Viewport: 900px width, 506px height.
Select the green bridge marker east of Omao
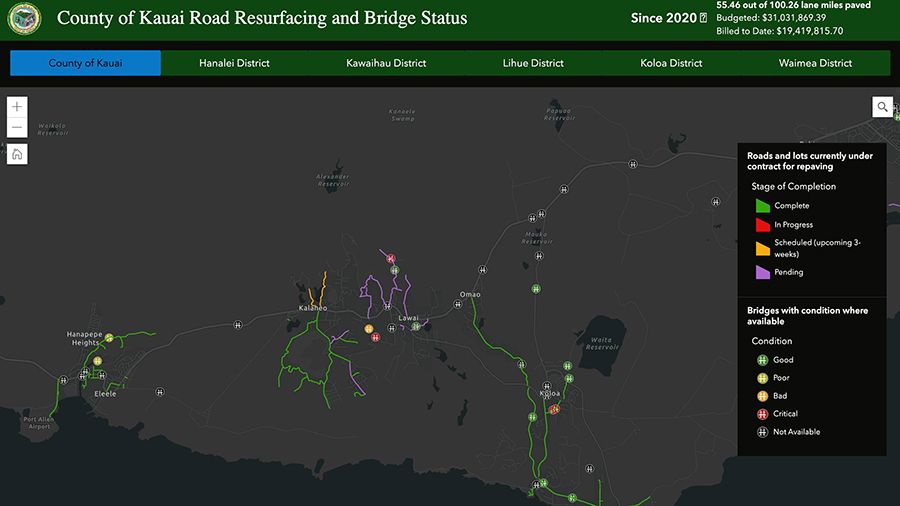coord(537,288)
